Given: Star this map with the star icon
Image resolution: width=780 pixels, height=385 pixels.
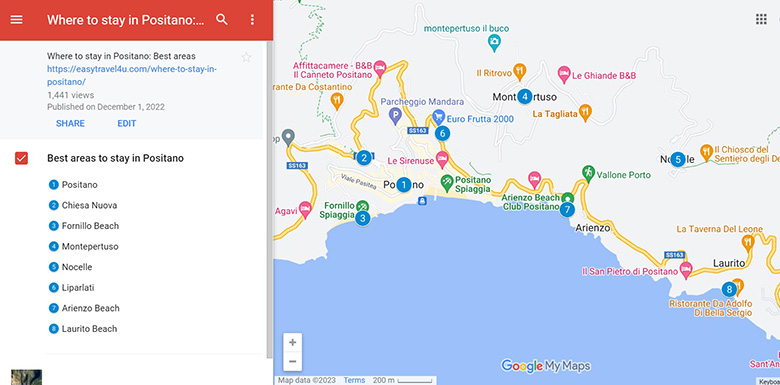Looking at the screenshot, I should click(246, 57).
